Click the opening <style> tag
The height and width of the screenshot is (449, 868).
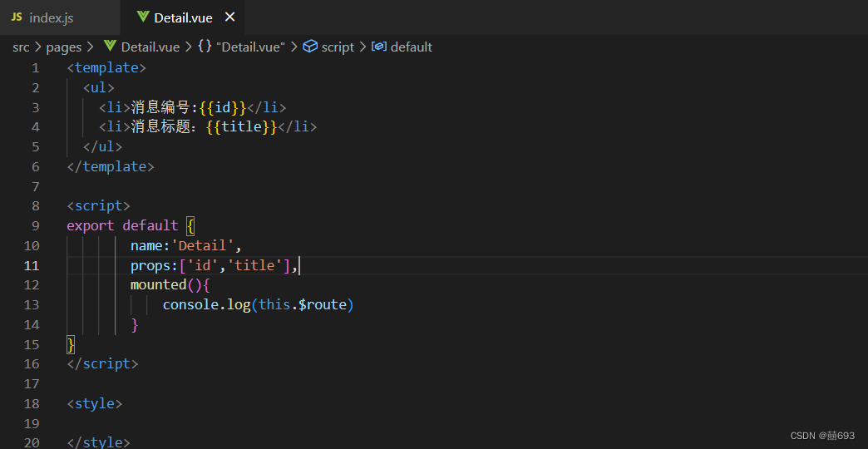point(94,403)
